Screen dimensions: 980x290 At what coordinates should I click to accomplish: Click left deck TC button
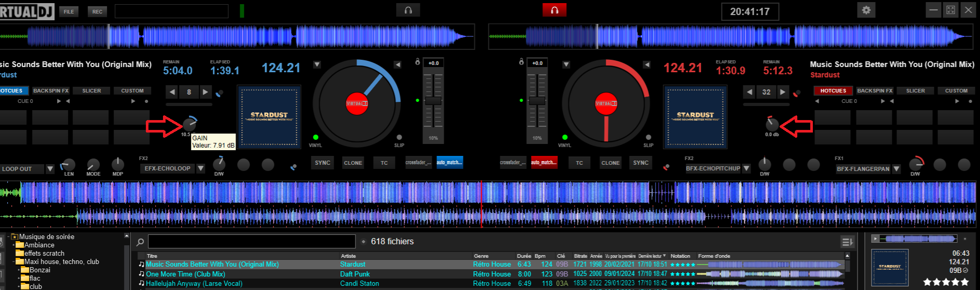tap(384, 163)
